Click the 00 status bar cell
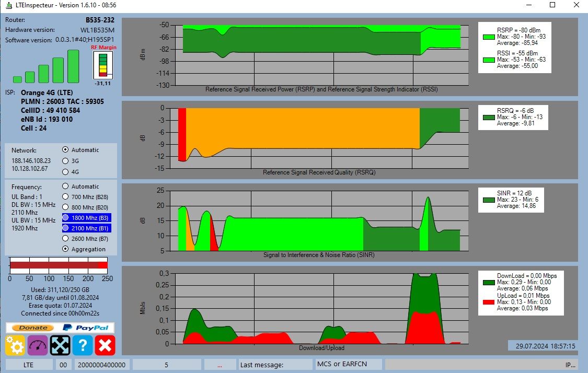 (63, 365)
